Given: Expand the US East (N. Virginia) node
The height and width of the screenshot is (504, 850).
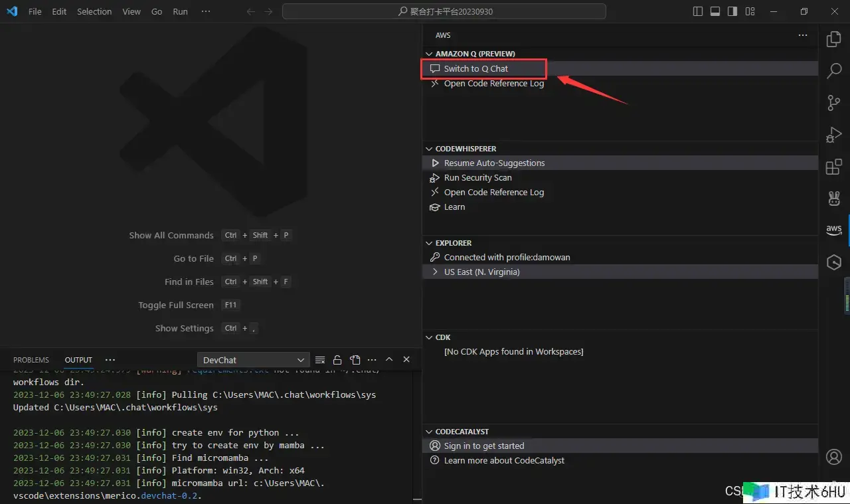Looking at the screenshot, I should pos(620,272).
